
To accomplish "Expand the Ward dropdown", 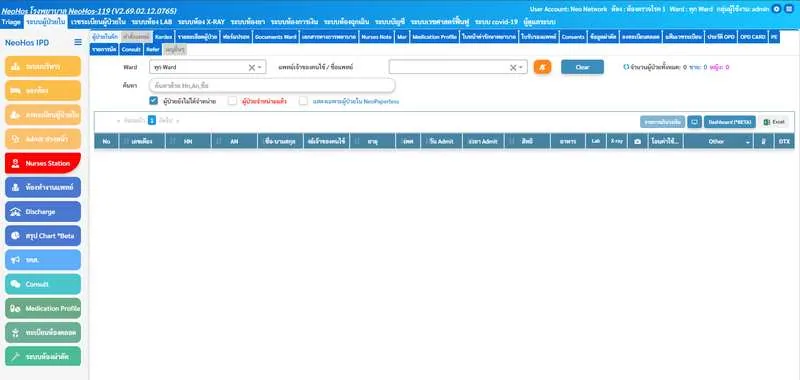I will (x=260, y=67).
